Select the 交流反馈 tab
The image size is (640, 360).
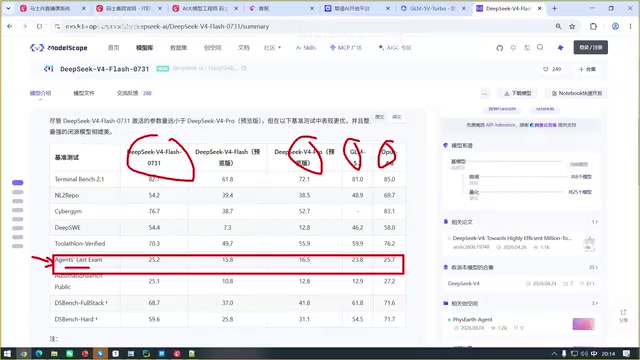[x=134, y=93]
